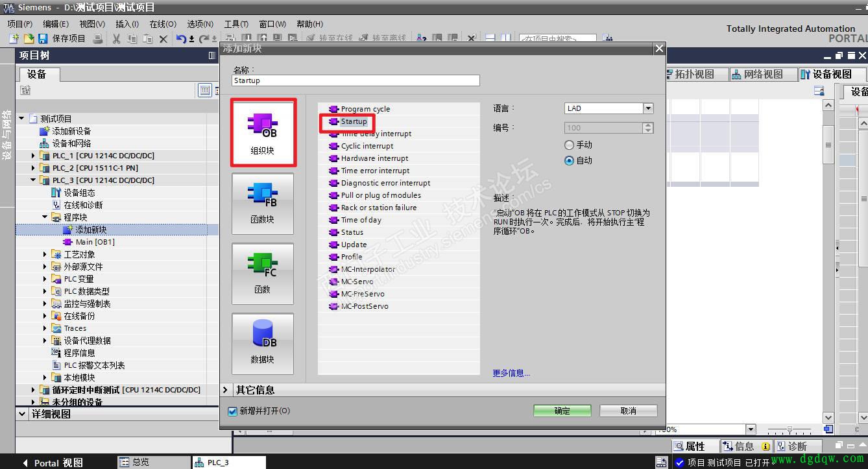Uncheck the 新增并打开 checkbox
The width and height of the screenshot is (868, 469).
232,411
